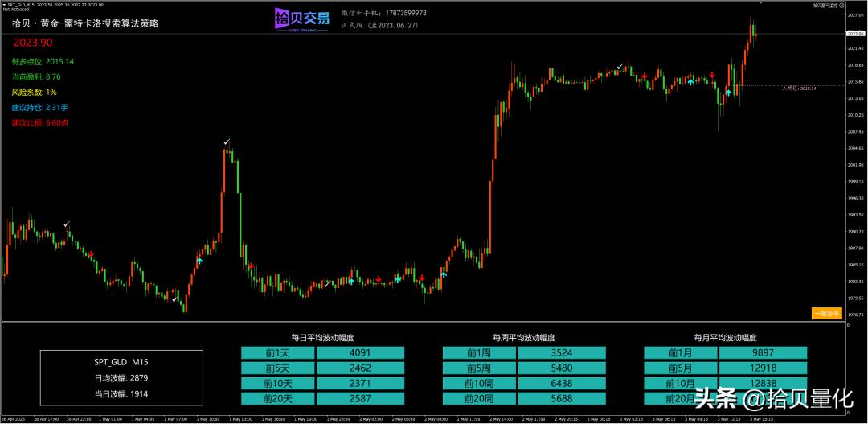
Task: Click the 当日波幅: 1914 line
Action: point(121,394)
